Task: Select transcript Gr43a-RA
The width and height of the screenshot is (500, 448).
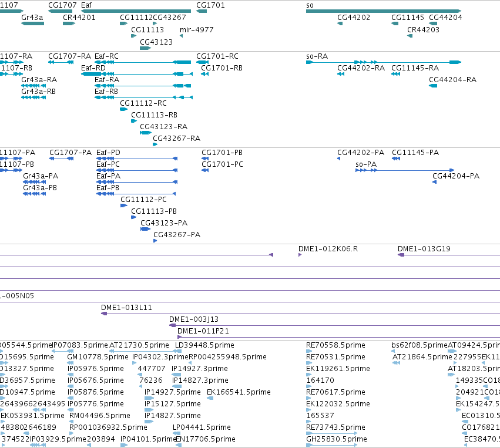Action: (x=39, y=80)
